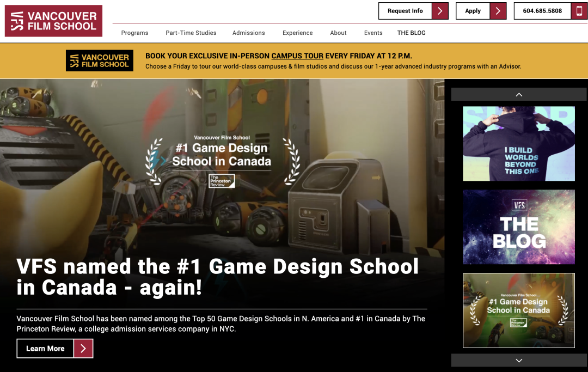Go to the Events page
Screen dimensions: 588x372
click(x=373, y=33)
